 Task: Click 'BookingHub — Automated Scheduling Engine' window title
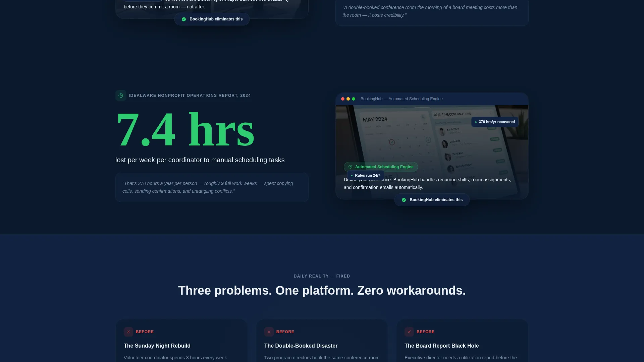pos(401,99)
